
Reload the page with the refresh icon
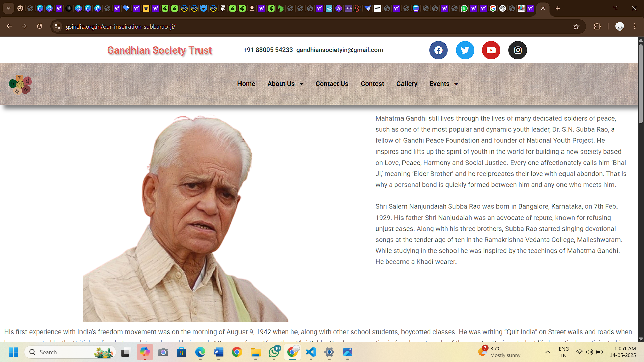tap(39, 26)
